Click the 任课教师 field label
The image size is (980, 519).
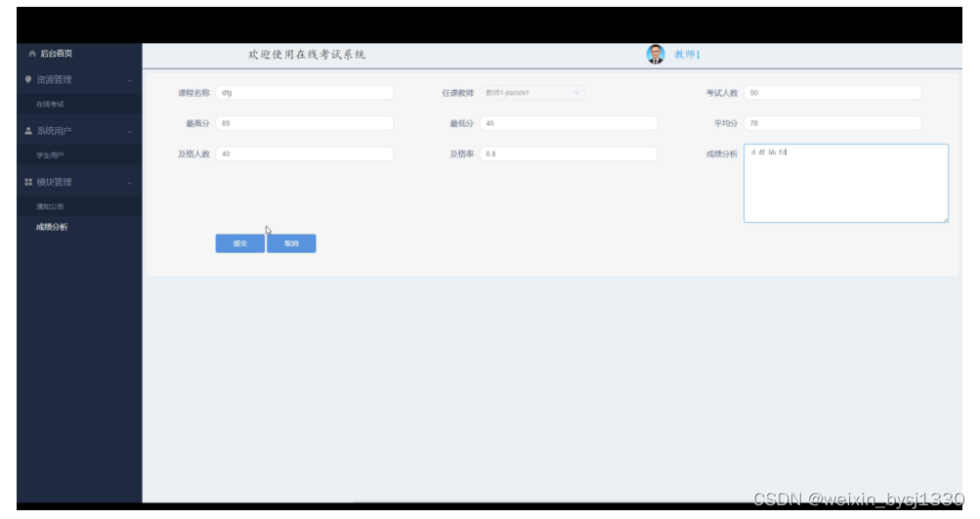(x=458, y=93)
